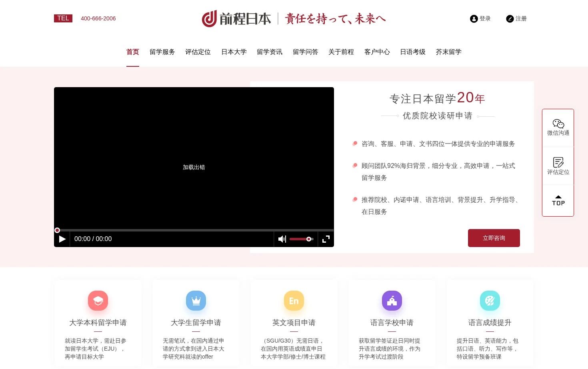The height and width of the screenshot is (369, 588).
Task: Click description 提升日语、英语能力
Action: tap(488, 349)
